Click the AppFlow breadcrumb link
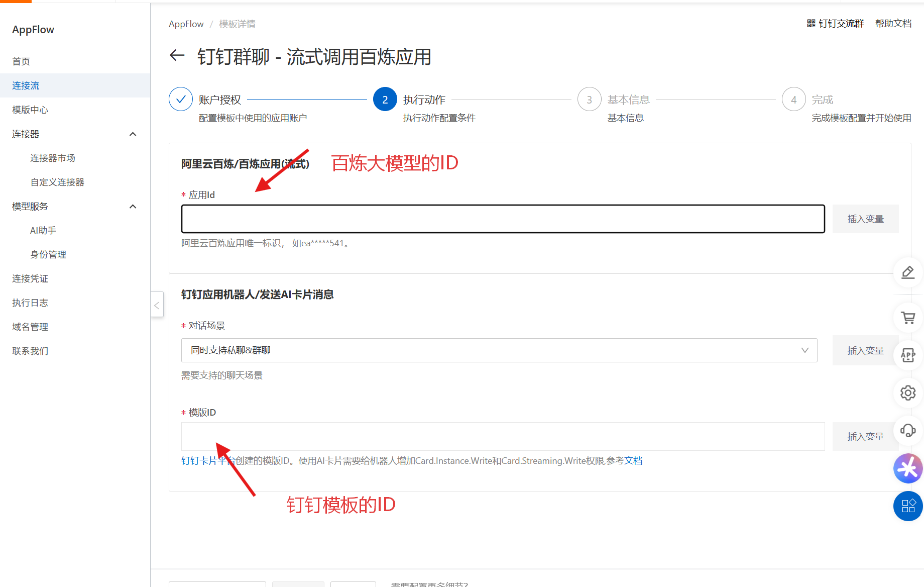The height and width of the screenshot is (587, 924). (x=186, y=24)
